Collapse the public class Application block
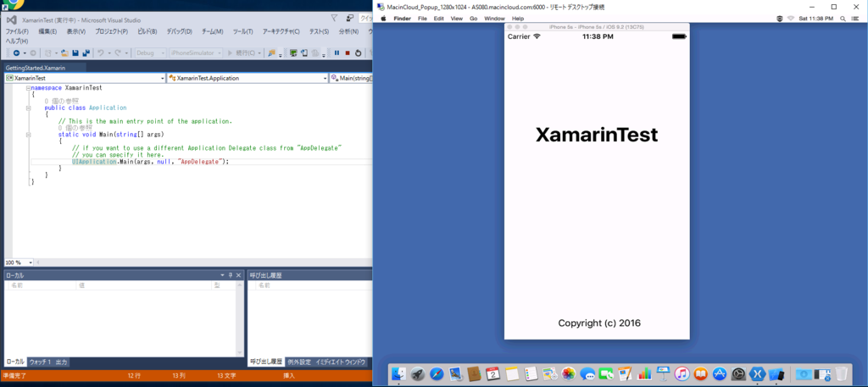This screenshot has height=387, width=868. [x=28, y=108]
